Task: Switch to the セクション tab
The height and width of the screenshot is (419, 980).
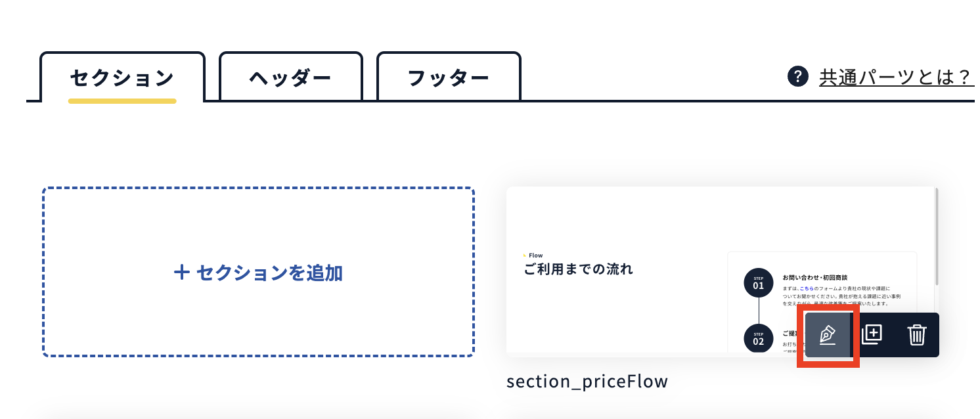Action: 122,77
